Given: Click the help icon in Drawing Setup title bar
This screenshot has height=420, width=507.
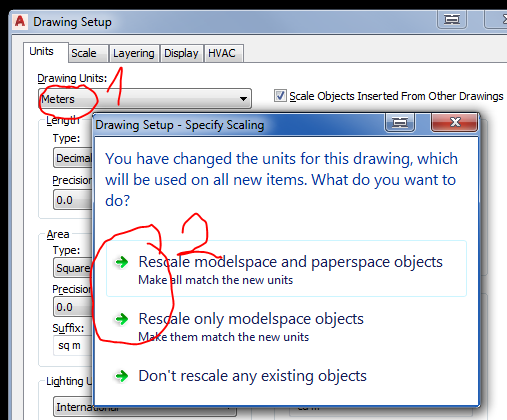Looking at the screenshot, I should point(452,19).
